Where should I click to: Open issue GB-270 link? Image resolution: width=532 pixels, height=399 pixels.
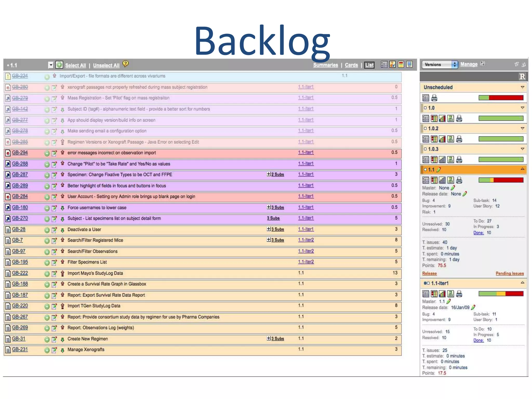click(x=20, y=218)
